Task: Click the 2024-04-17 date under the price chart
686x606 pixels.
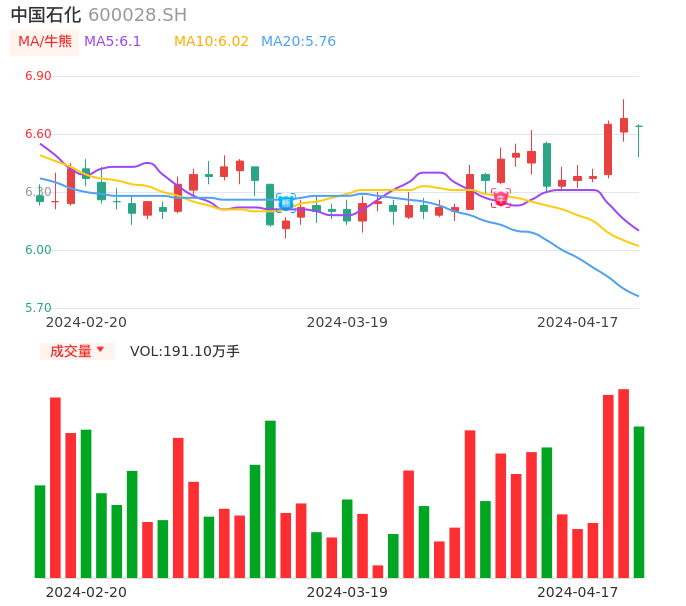Action: (x=578, y=322)
